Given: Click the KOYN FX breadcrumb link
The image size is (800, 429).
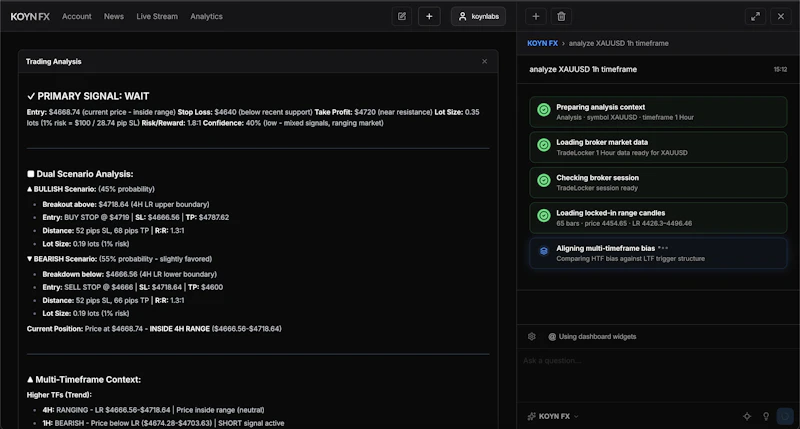Looking at the screenshot, I should pyautogui.click(x=542, y=43).
